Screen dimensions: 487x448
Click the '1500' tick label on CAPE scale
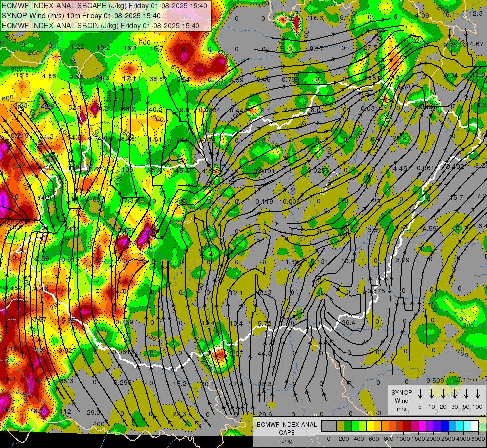point(418,439)
